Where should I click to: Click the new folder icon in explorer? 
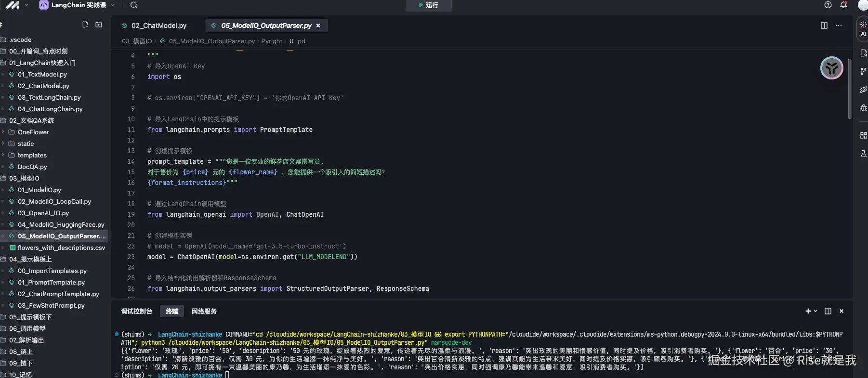tap(99, 25)
